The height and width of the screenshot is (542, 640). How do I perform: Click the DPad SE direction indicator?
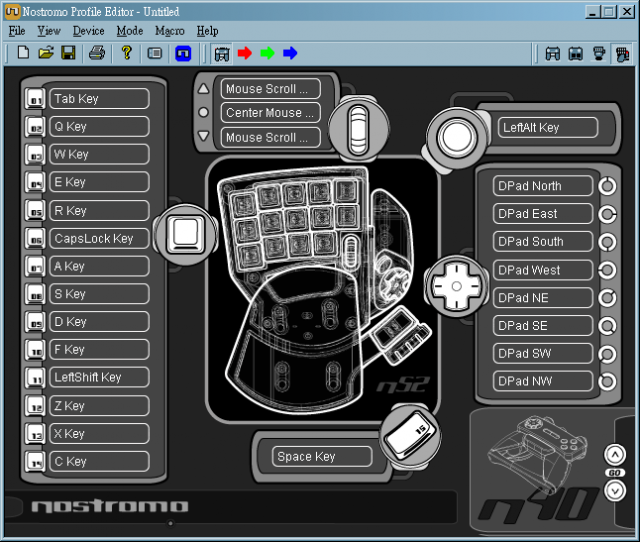[607, 326]
